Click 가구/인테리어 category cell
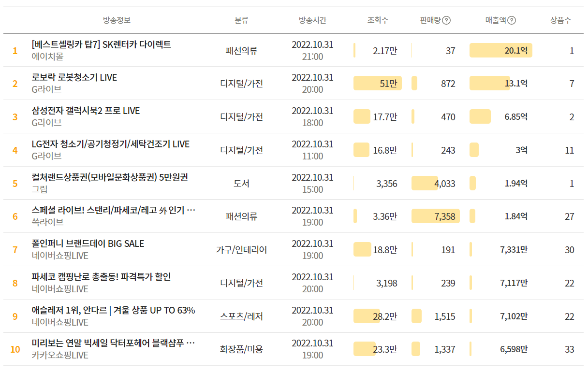The height and width of the screenshot is (372, 588). [x=241, y=250]
